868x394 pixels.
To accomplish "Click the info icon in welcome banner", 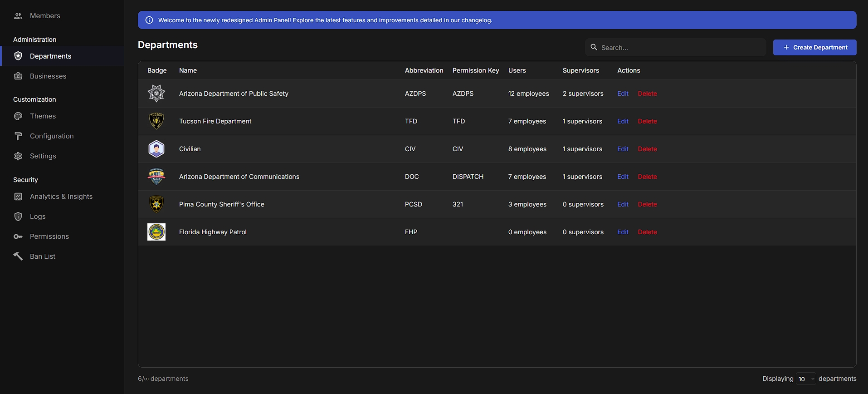I will point(149,20).
